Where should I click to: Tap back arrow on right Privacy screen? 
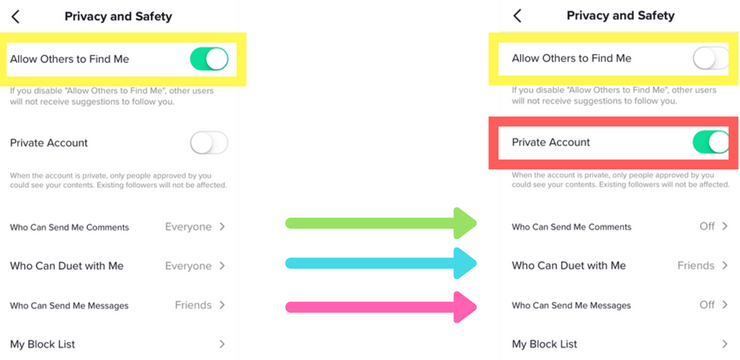coord(517,16)
